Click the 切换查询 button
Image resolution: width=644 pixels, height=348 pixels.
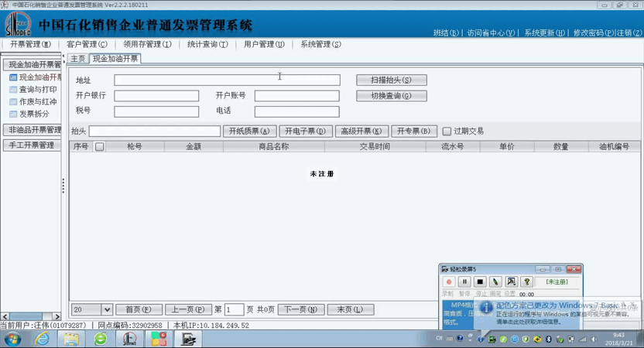tap(392, 96)
